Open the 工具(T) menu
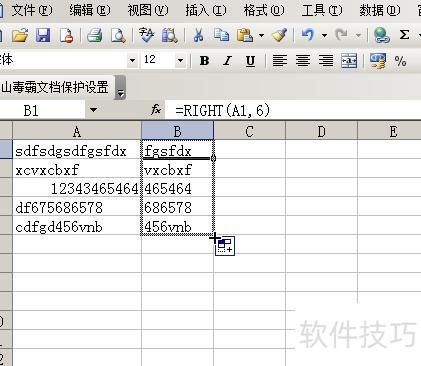The height and width of the screenshot is (366, 421). point(322,10)
